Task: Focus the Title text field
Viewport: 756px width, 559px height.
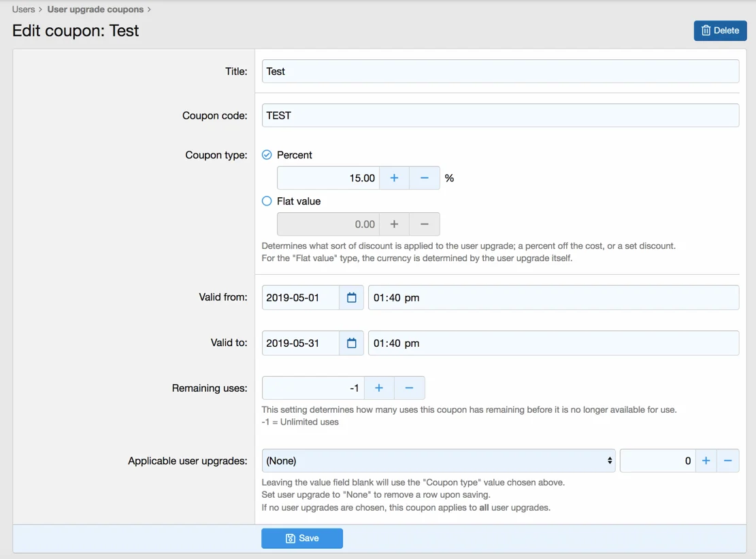Action: pyautogui.click(x=500, y=71)
